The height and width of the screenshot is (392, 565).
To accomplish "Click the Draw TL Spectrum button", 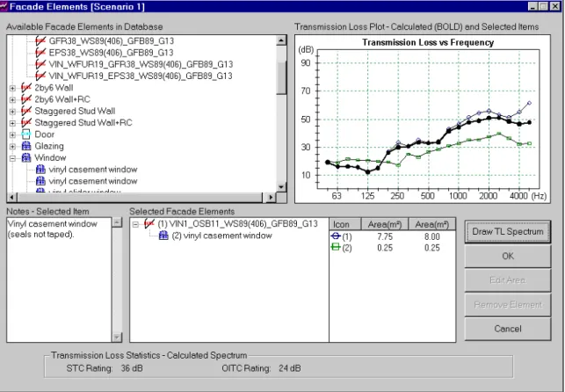I will 508,232.
